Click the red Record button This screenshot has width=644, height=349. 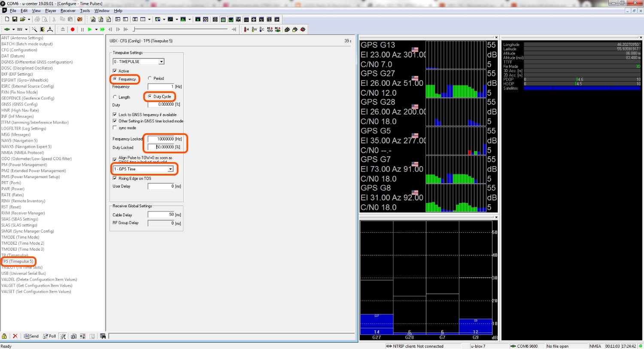point(73,30)
